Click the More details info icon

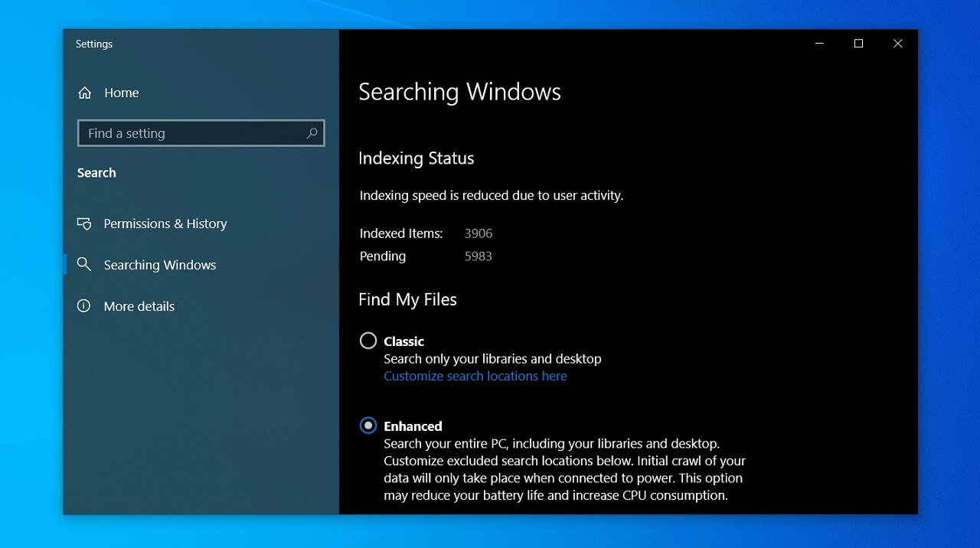[84, 306]
